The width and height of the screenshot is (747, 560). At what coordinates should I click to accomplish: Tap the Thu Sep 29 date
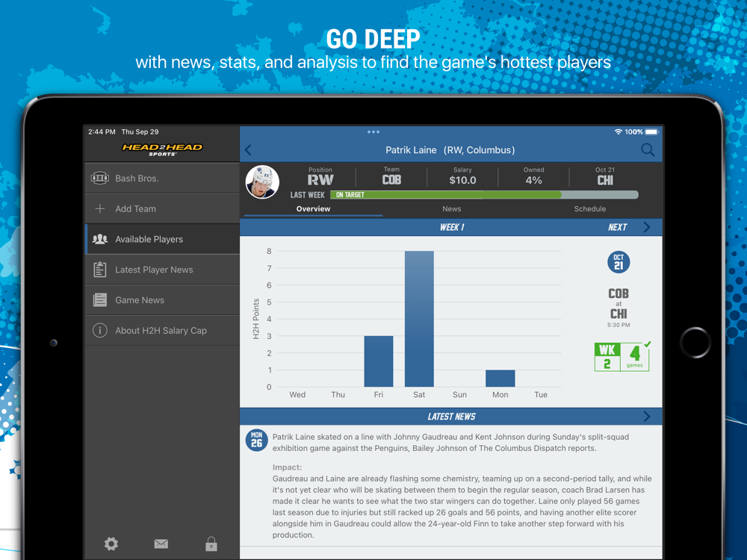(x=140, y=132)
